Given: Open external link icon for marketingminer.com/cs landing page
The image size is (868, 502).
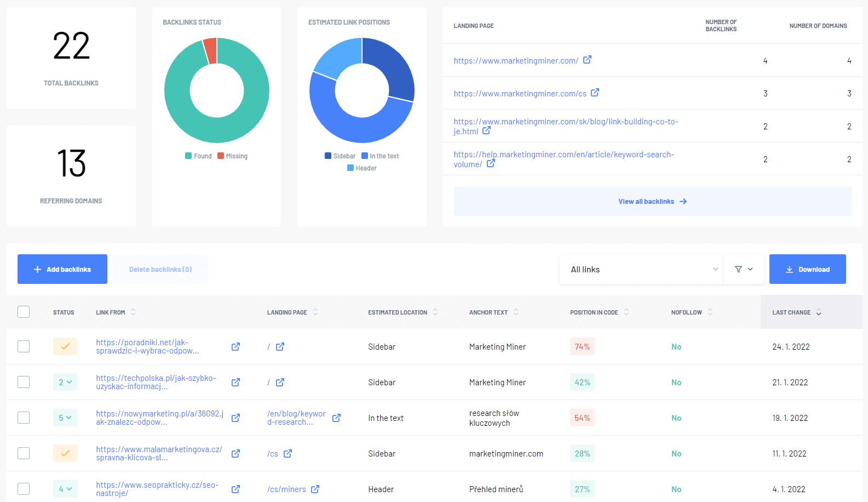Looking at the screenshot, I should click(x=595, y=93).
